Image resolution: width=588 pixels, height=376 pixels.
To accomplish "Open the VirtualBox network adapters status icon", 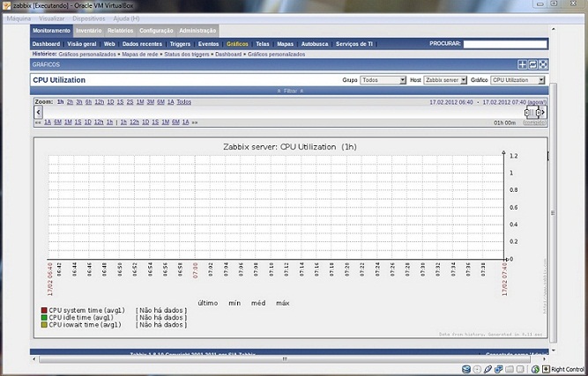I will point(499,370).
